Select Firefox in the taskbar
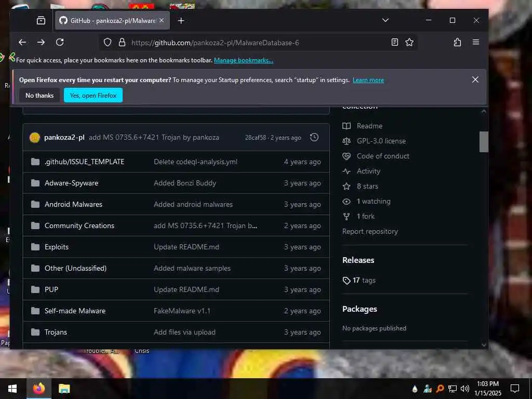 tap(38, 389)
